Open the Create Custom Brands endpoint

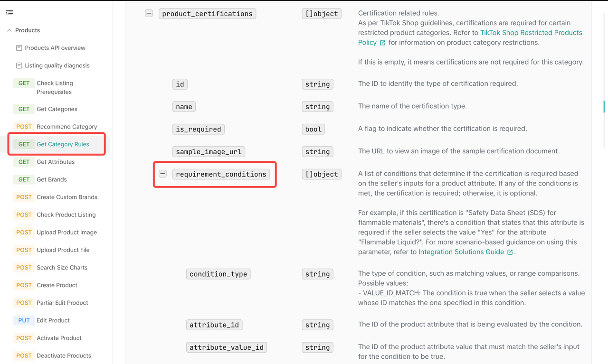pyautogui.click(x=66, y=197)
